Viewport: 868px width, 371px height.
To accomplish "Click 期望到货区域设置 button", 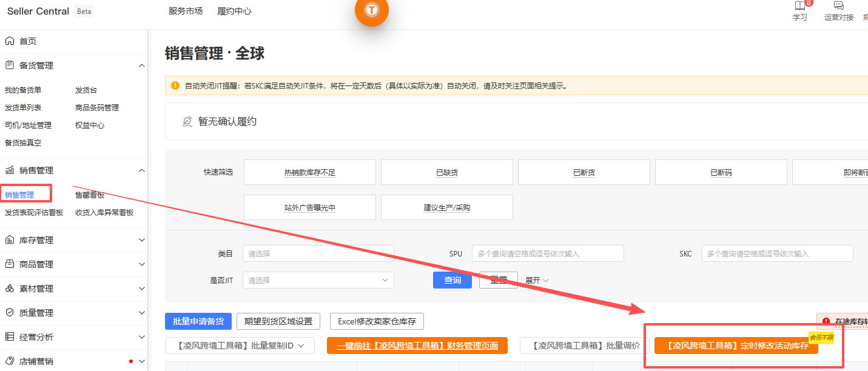I will [x=278, y=321].
